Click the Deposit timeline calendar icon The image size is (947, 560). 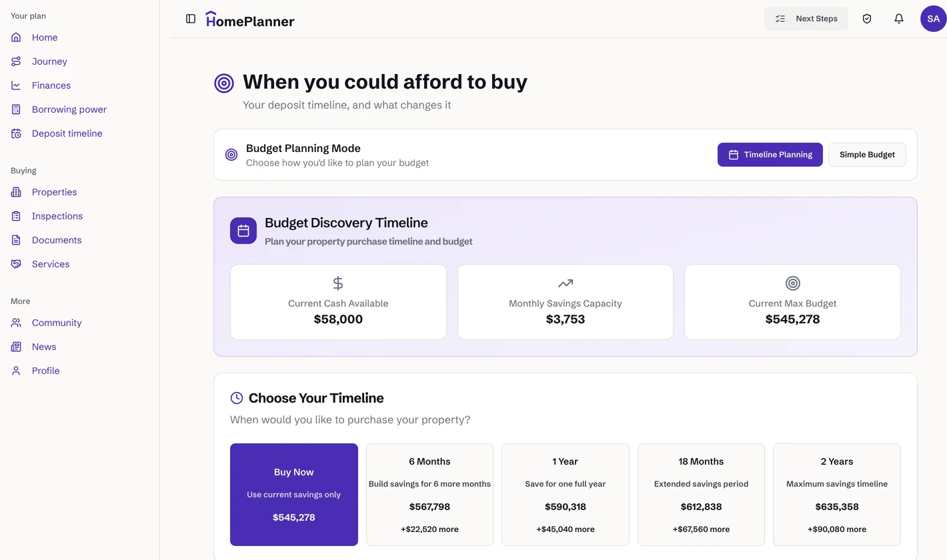coord(16,133)
